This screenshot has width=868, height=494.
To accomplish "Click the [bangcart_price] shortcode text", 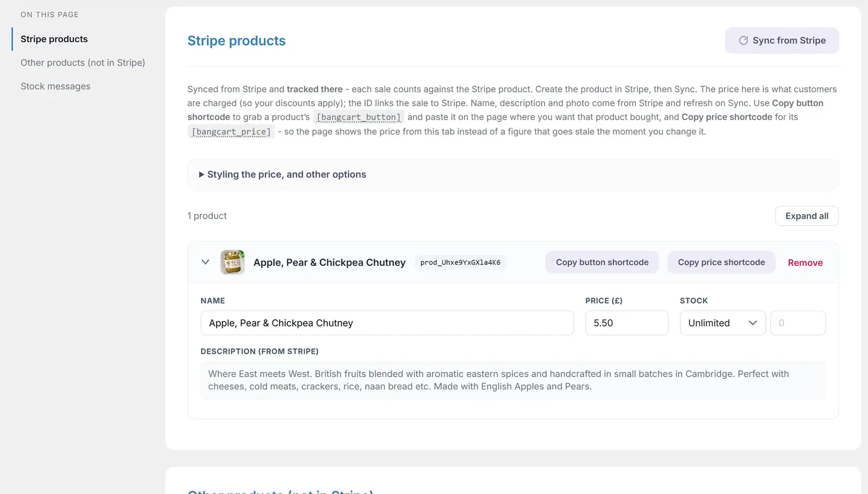I will pos(231,132).
